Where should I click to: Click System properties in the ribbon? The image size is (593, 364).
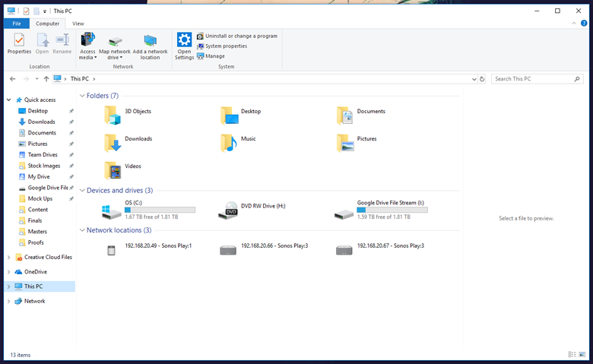tap(225, 46)
